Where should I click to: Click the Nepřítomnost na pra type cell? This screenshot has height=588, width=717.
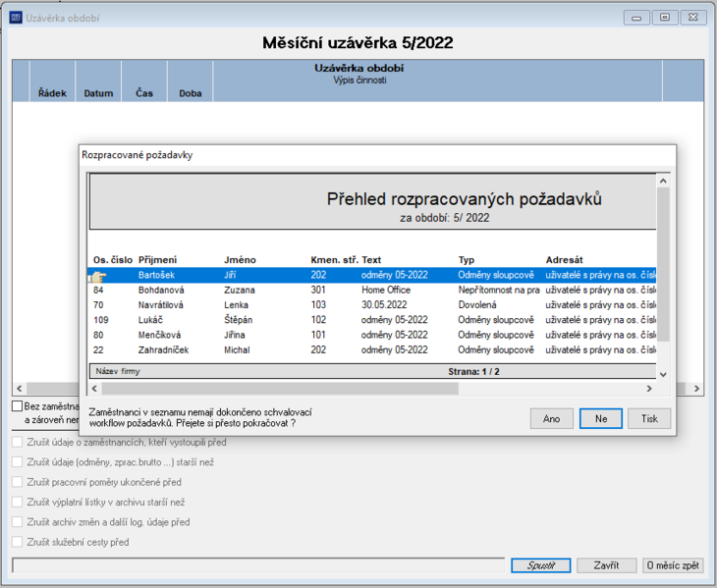coord(499,291)
